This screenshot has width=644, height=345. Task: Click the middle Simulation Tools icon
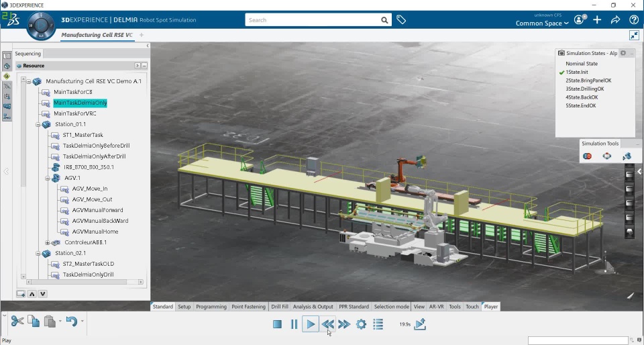tap(606, 156)
